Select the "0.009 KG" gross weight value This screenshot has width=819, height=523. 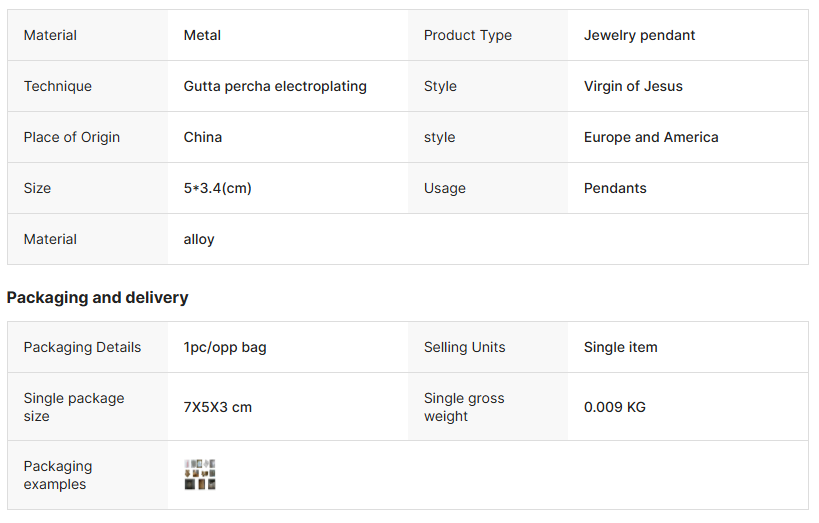coord(615,407)
